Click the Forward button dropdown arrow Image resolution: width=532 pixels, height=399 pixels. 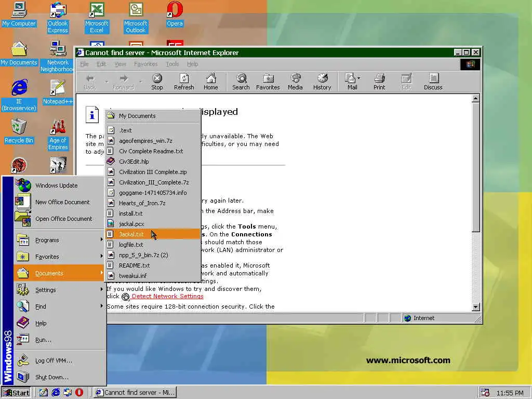click(140, 82)
